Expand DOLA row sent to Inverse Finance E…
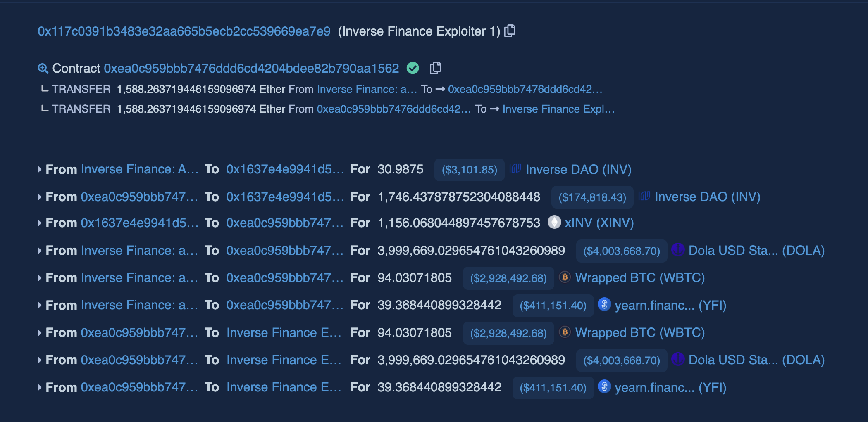868x422 pixels. [39, 360]
